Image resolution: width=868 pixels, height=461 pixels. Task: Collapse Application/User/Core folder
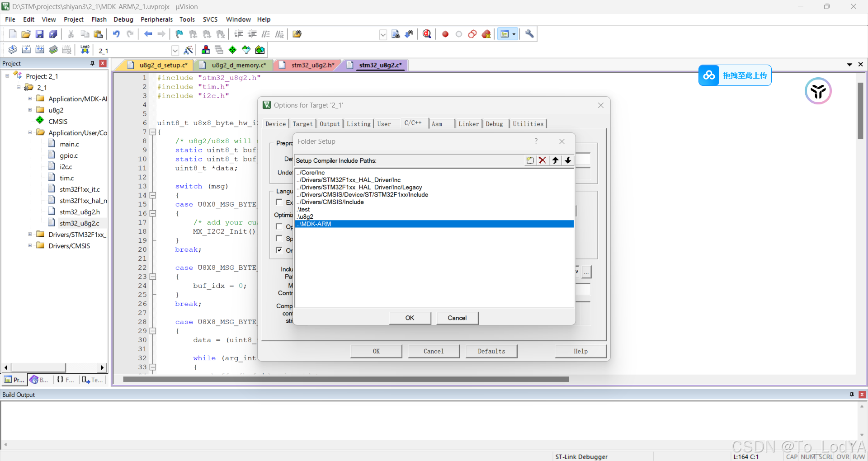pos(30,132)
